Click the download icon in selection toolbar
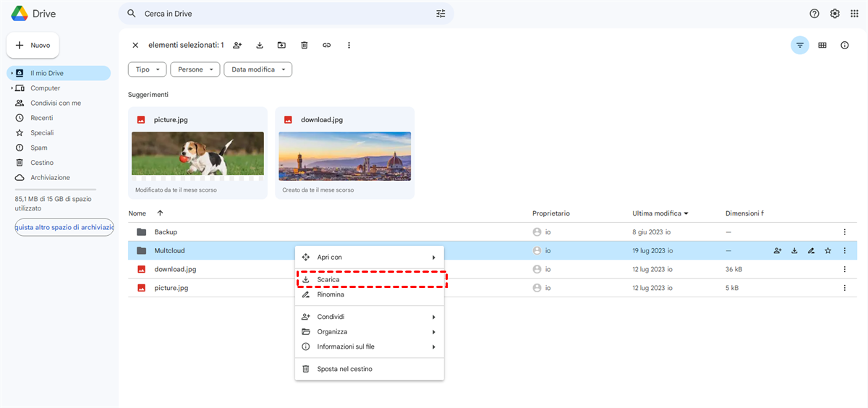Screen dimensions: 868x408 [260, 45]
